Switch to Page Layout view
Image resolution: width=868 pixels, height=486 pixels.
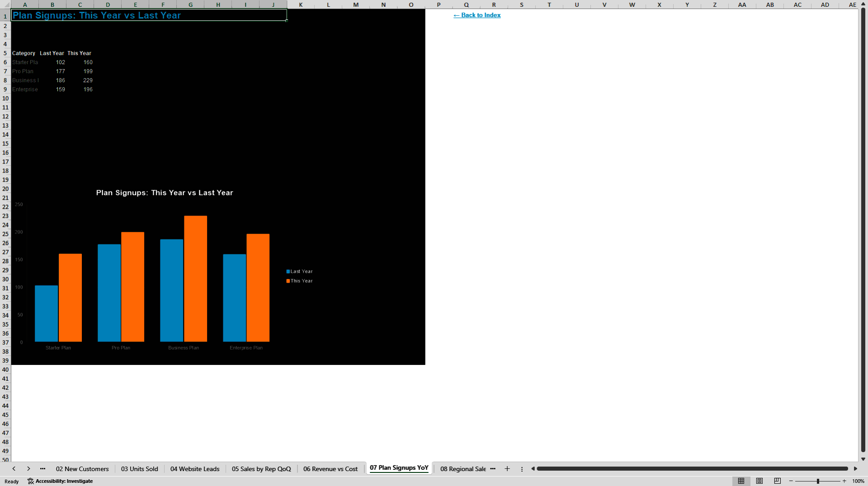[759, 481]
